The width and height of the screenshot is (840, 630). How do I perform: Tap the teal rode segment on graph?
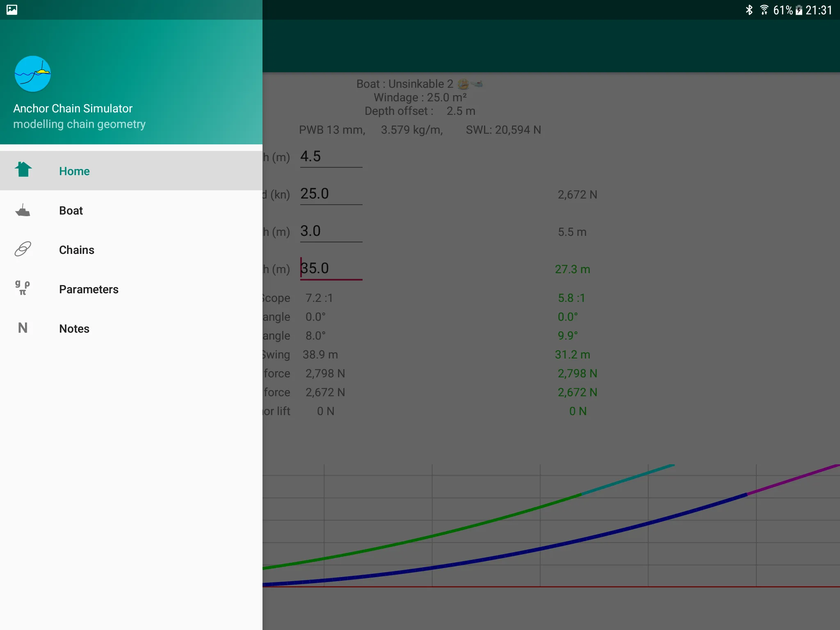[x=628, y=479]
